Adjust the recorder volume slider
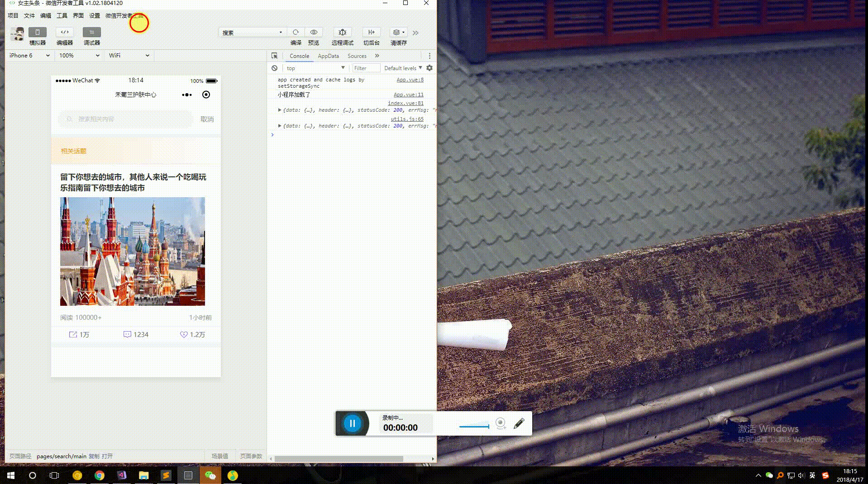This screenshot has width=868, height=484. [x=474, y=426]
